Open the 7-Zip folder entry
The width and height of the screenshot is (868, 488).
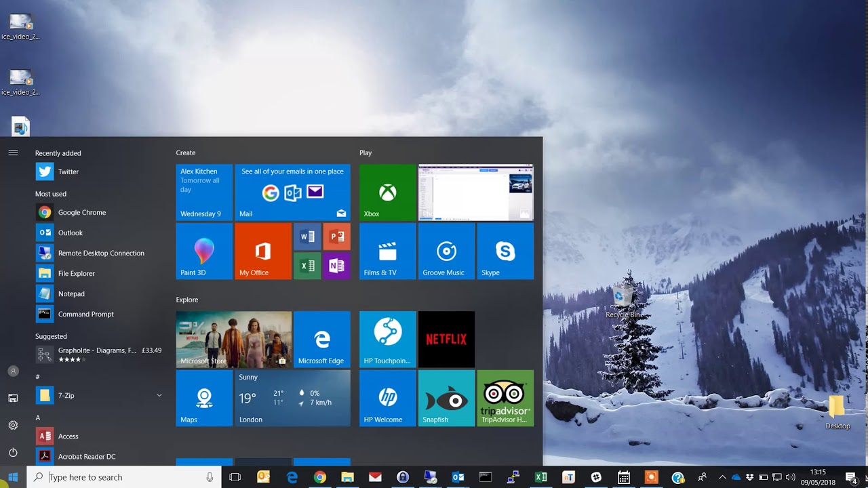[98, 395]
